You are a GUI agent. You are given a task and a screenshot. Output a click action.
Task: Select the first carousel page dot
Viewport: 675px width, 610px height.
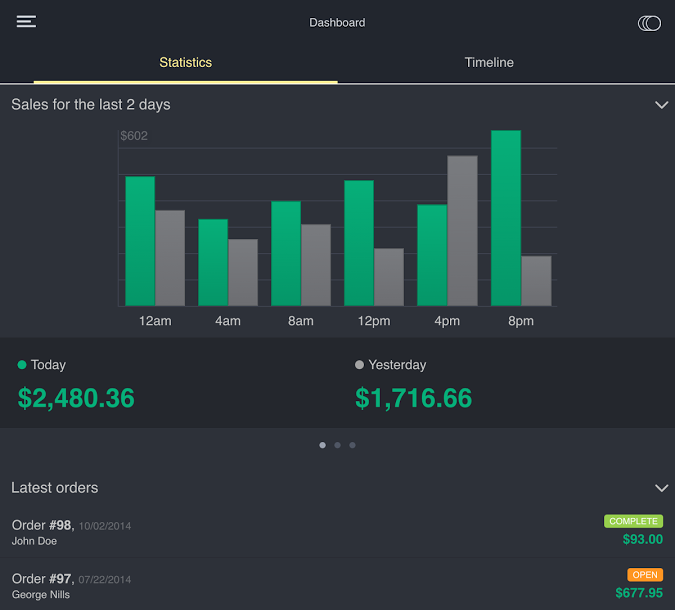tap(322, 445)
